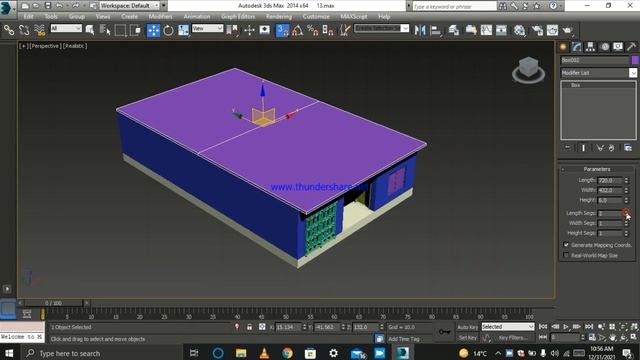
Task: Choose the Rectangular Selection Region tool
Action: point(120,30)
